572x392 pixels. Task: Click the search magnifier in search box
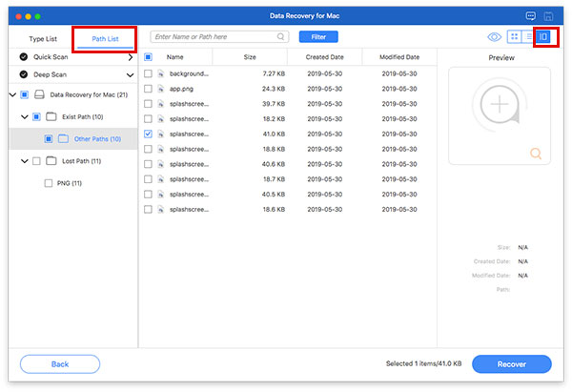point(280,36)
